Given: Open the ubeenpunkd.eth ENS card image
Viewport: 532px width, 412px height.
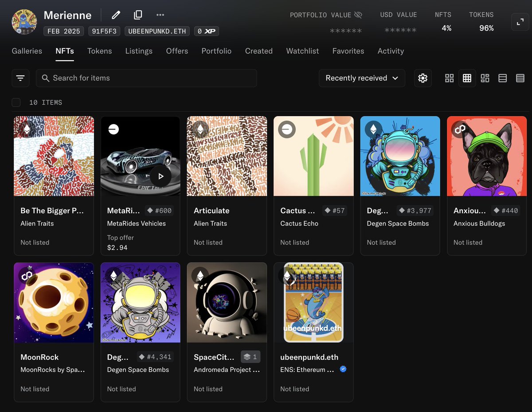Looking at the screenshot, I should [x=313, y=302].
